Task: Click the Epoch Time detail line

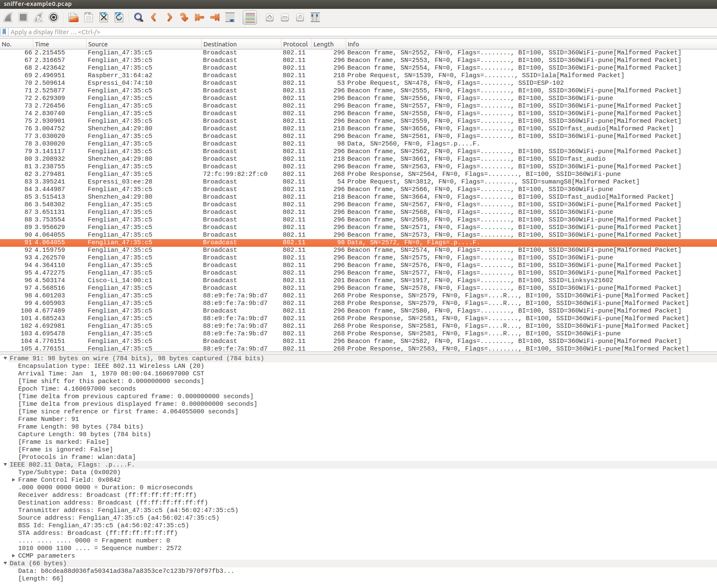Action: pos(77,388)
